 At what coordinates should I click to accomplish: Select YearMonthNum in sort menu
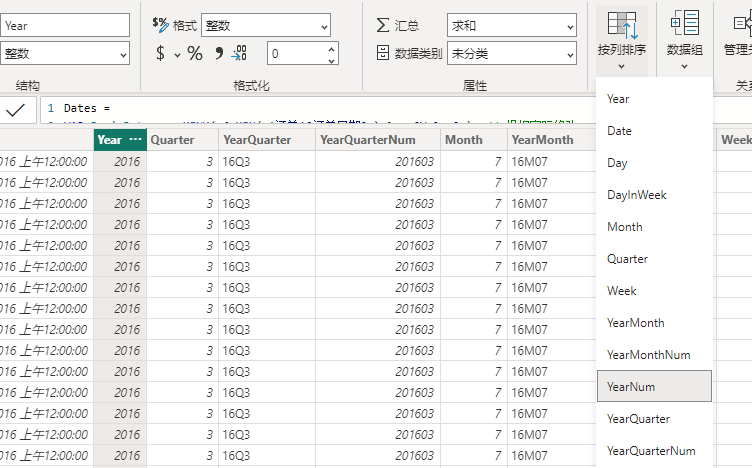(x=654, y=355)
